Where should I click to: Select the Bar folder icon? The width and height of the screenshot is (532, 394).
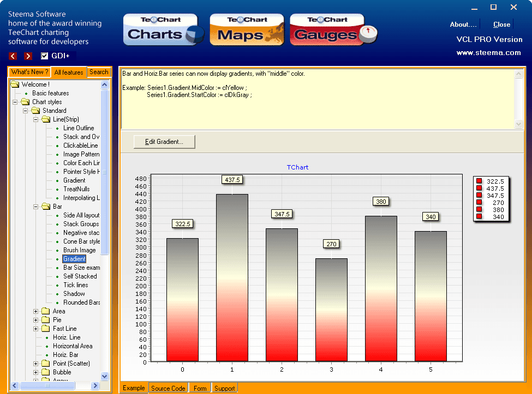point(46,207)
